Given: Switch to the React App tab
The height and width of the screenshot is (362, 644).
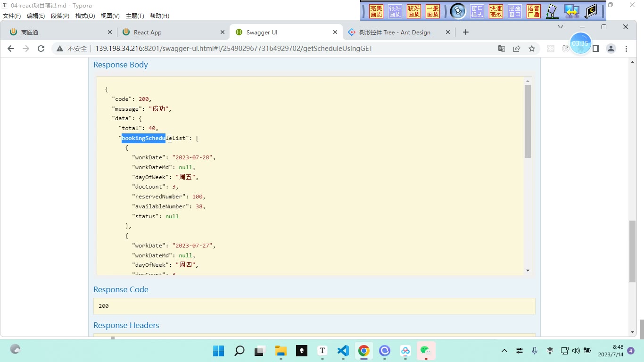Looking at the screenshot, I should point(173,32).
